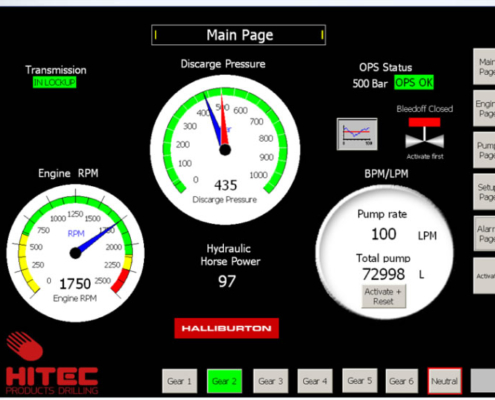The image size is (495, 400).
Task: Click the 500 Bar OPS setpoint text
Action: [x=370, y=83]
